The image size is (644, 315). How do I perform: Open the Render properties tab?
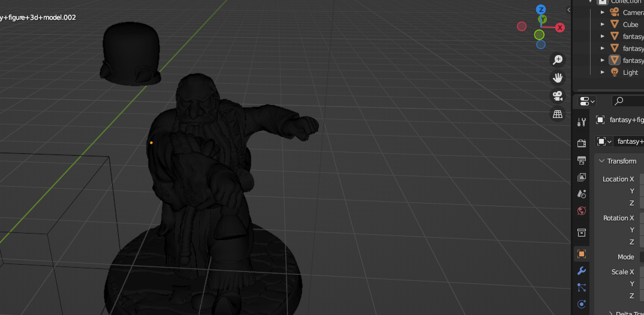pyautogui.click(x=581, y=143)
